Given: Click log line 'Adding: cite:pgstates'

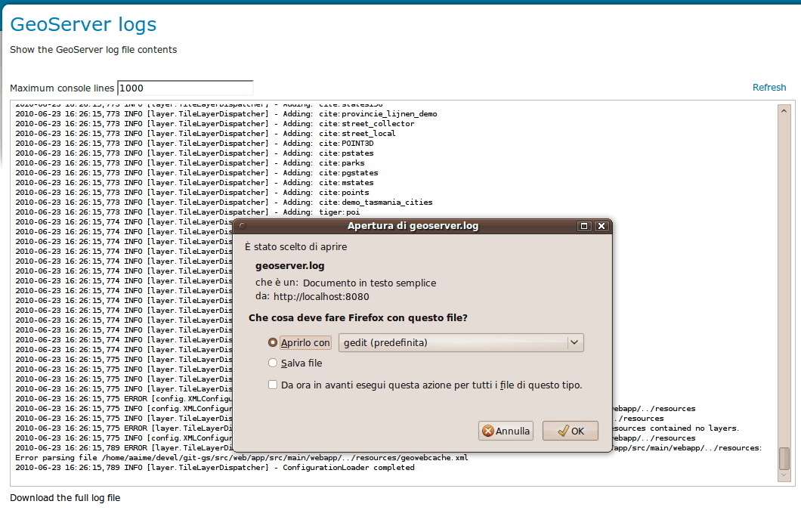Looking at the screenshot, I should 196,173.
